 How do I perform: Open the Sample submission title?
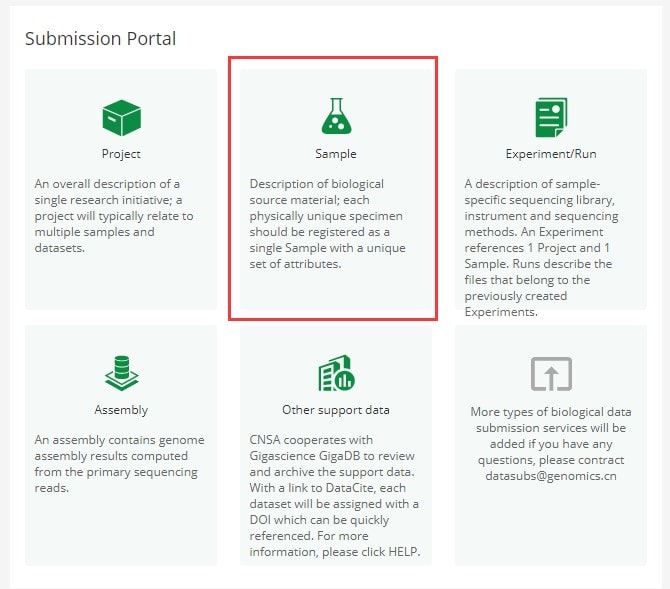click(x=336, y=154)
